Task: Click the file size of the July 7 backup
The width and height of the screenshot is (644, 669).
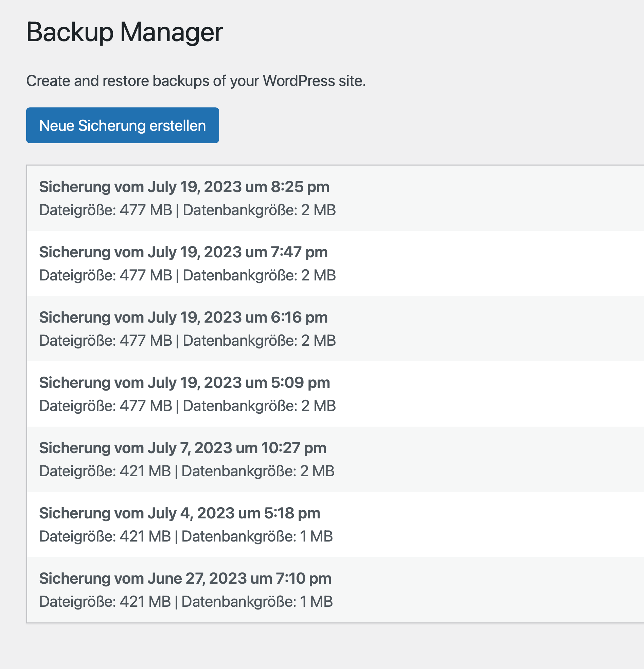Action: point(105,471)
